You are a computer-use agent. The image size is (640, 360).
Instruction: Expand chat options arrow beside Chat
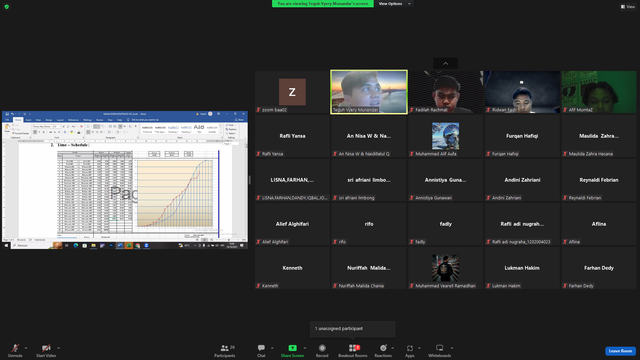click(272, 348)
